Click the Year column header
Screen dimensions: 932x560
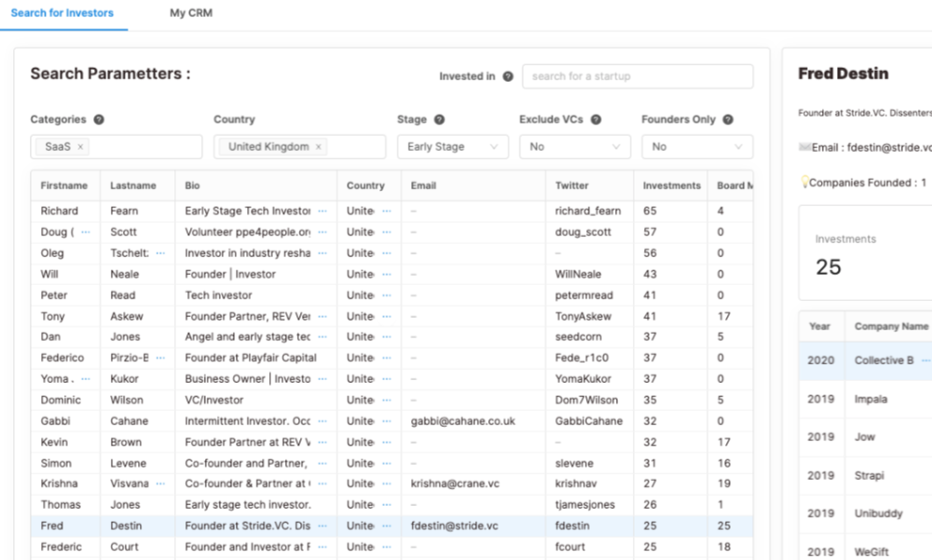(819, 326)
